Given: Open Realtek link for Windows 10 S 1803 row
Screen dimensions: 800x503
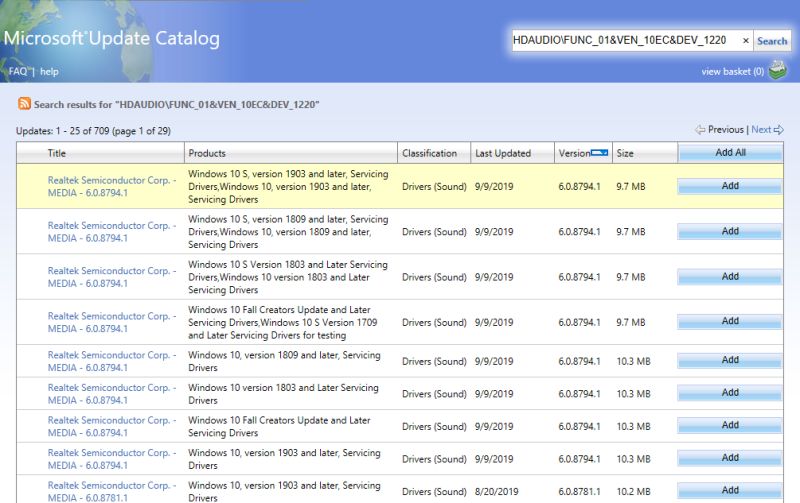Looking at the screenshot, I should [x=112, y=277].
